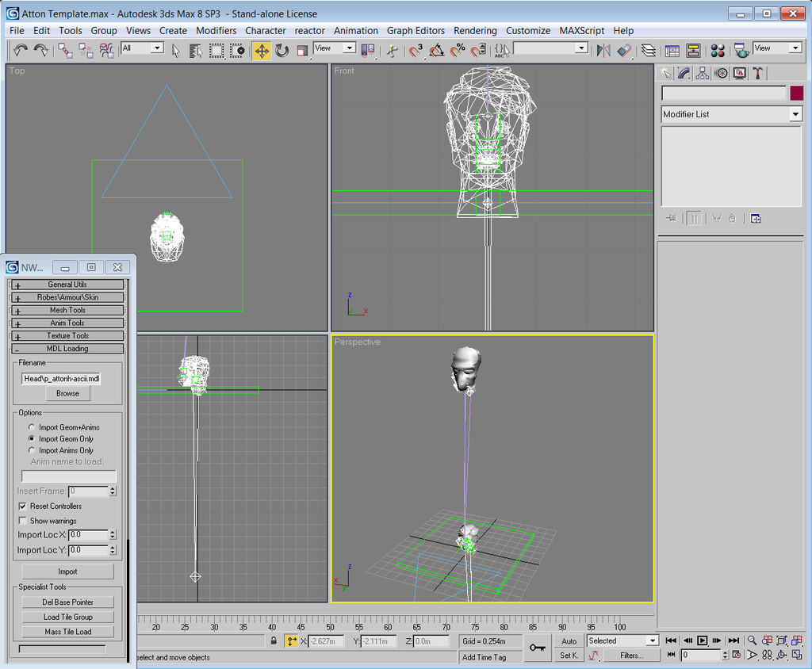Open the reference coordinate View dropdown
The height and width of the screenshot is (669, 812).
point(334,48)
